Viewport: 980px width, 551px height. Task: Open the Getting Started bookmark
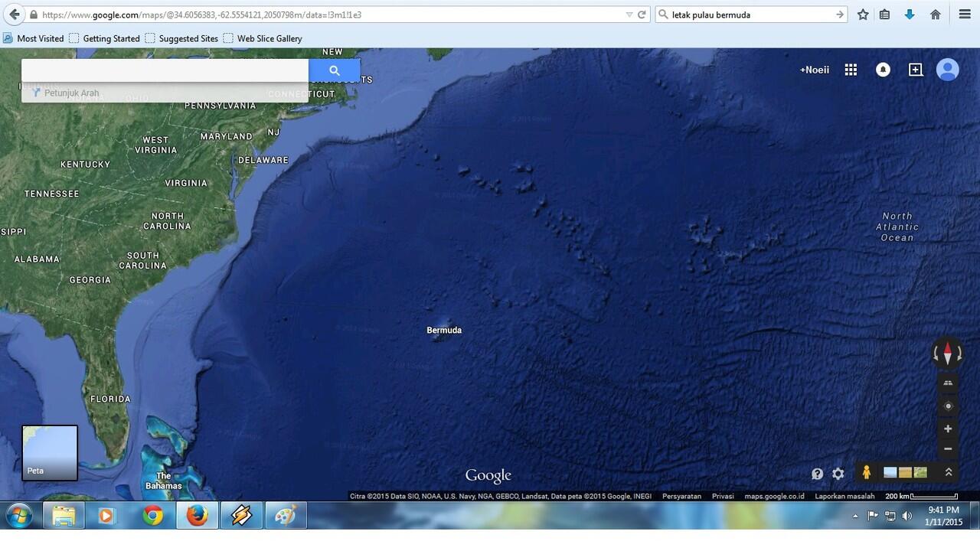104,38
